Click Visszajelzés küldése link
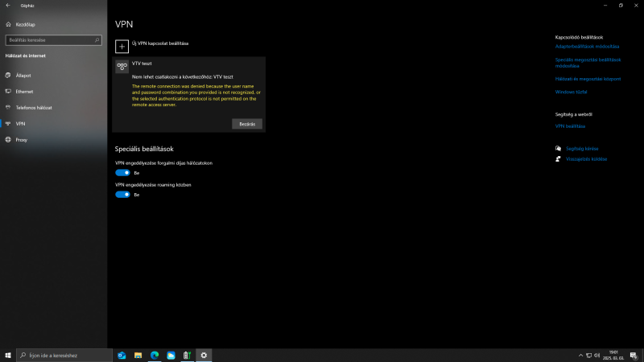Viewport: 644px width, 362px height. [x=586, y=158]
